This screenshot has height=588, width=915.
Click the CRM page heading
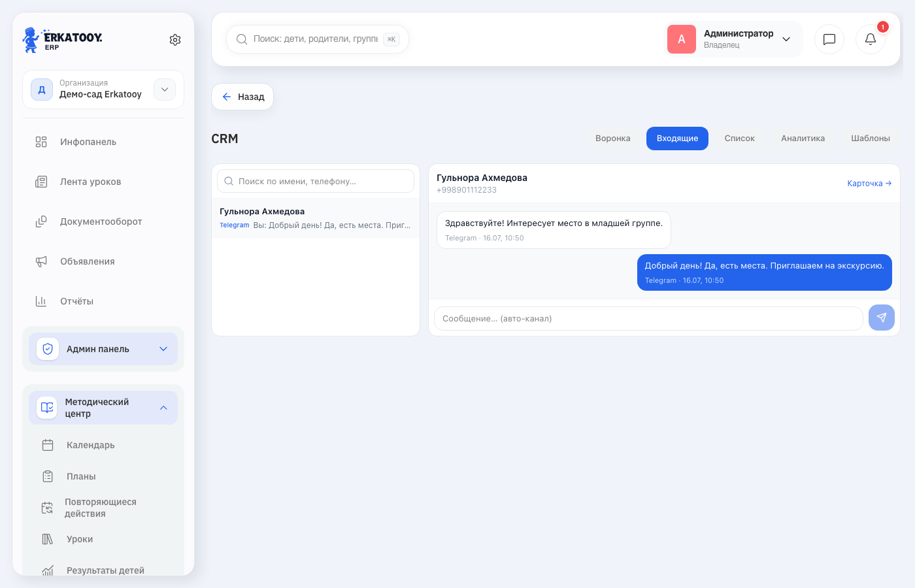(225, 139)
